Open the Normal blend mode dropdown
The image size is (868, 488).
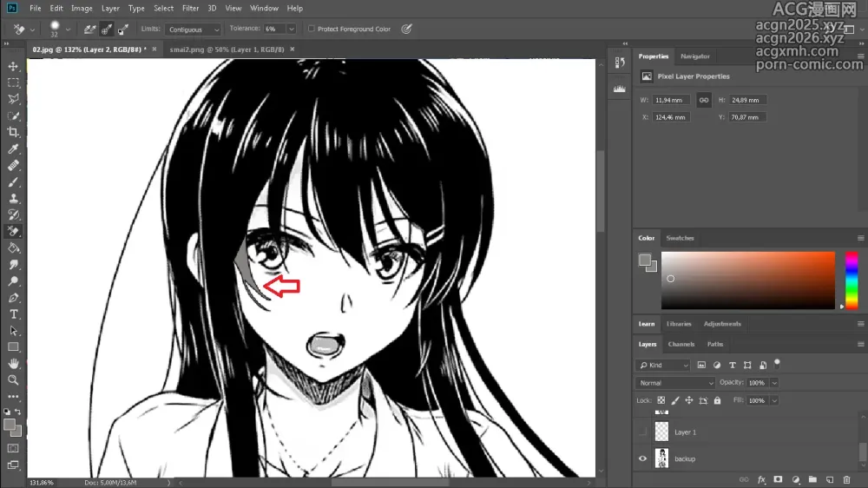pos(675,383)
